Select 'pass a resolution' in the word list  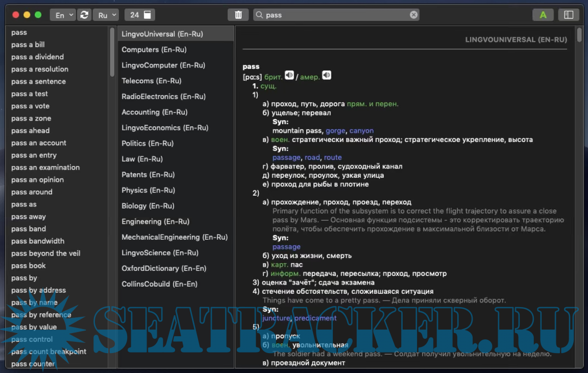click(x=40, y=69)
